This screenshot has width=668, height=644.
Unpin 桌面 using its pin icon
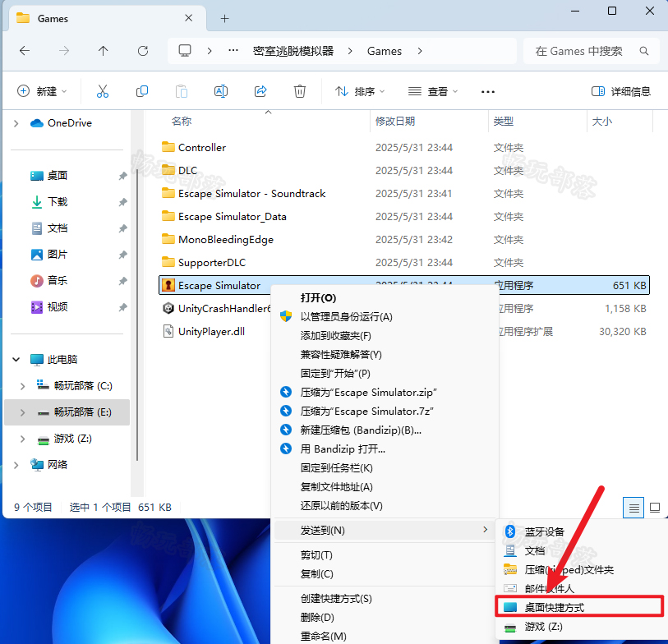[122, 176]
